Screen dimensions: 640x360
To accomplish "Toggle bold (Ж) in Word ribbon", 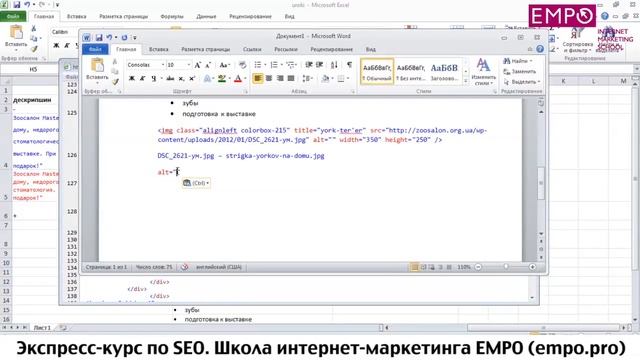I will [x=131, y=78].
